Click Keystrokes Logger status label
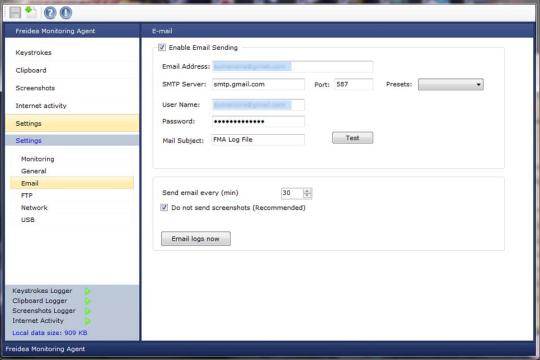Screen dimensions: 540x360 tap(42, 291)
